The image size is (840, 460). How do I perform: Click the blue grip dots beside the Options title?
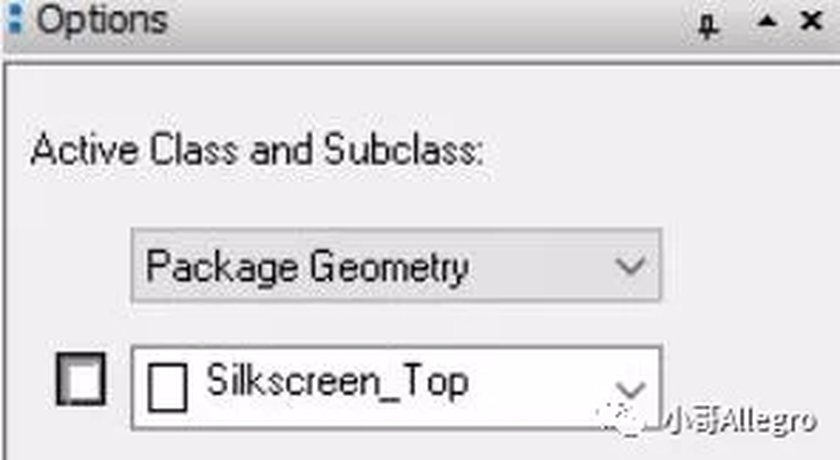16,17
